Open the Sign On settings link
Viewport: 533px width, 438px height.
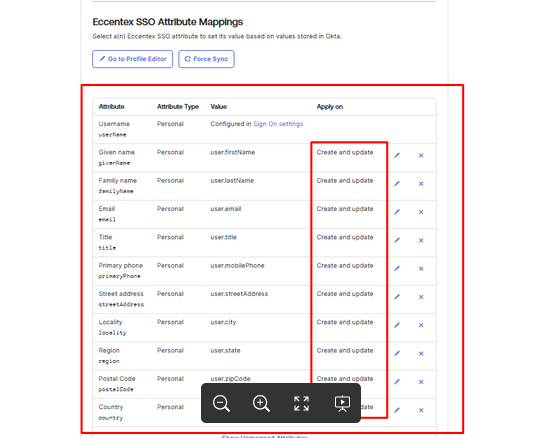click(278, 124)
